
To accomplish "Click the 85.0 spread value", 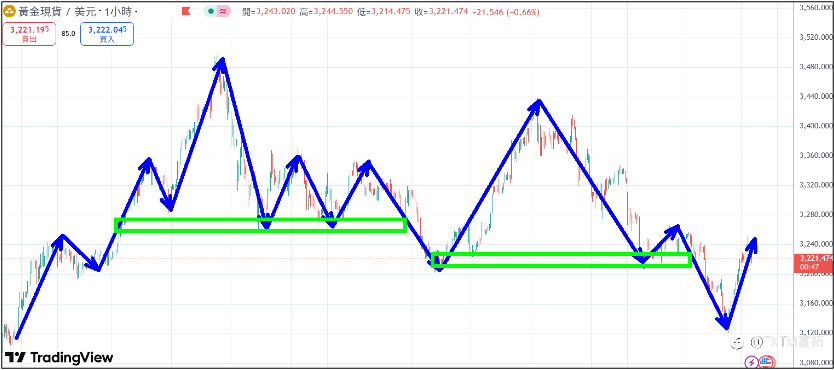I will click(68, 33).
